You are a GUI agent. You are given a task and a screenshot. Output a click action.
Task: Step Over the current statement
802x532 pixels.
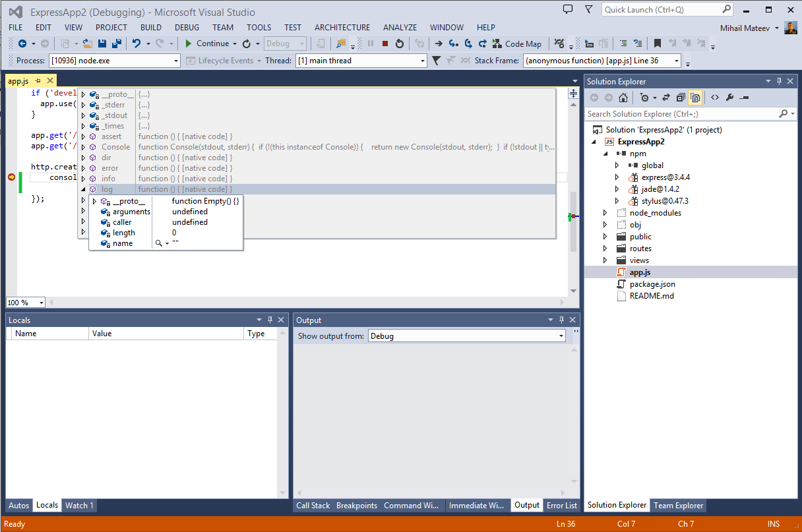(468, 44)
